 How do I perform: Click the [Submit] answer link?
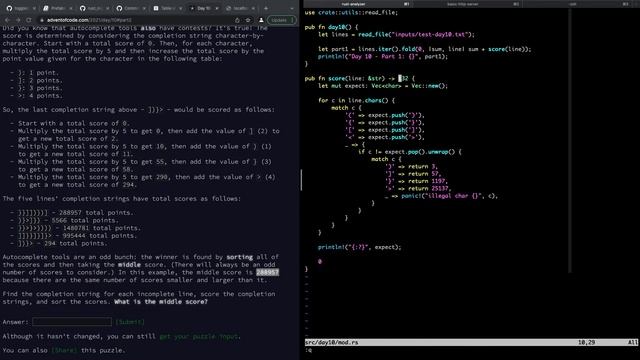point(130,322)
